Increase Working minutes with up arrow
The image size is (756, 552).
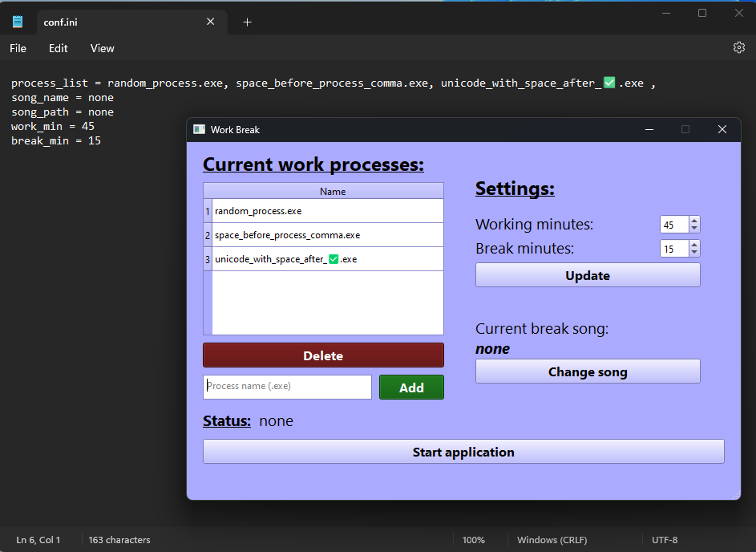click(694, 221)
